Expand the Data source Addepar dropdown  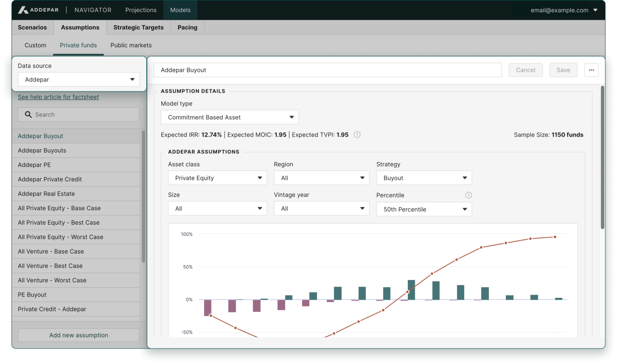pyautogui.click(x=78, y=80)
